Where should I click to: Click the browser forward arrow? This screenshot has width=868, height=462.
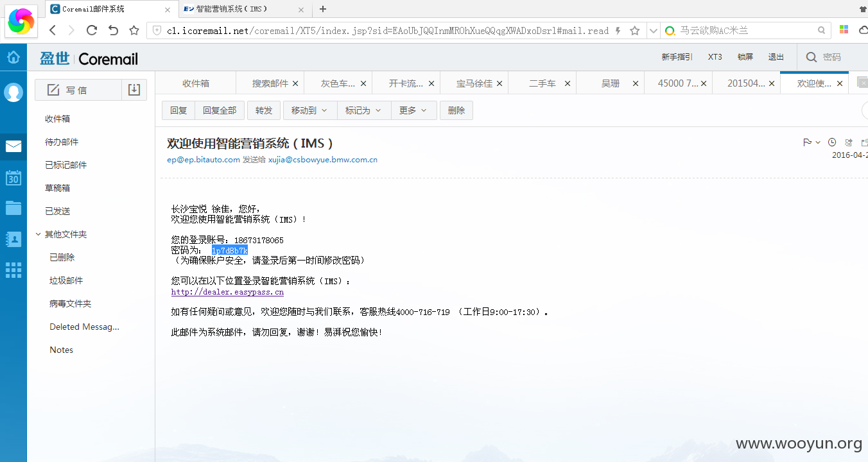[71, 30]
